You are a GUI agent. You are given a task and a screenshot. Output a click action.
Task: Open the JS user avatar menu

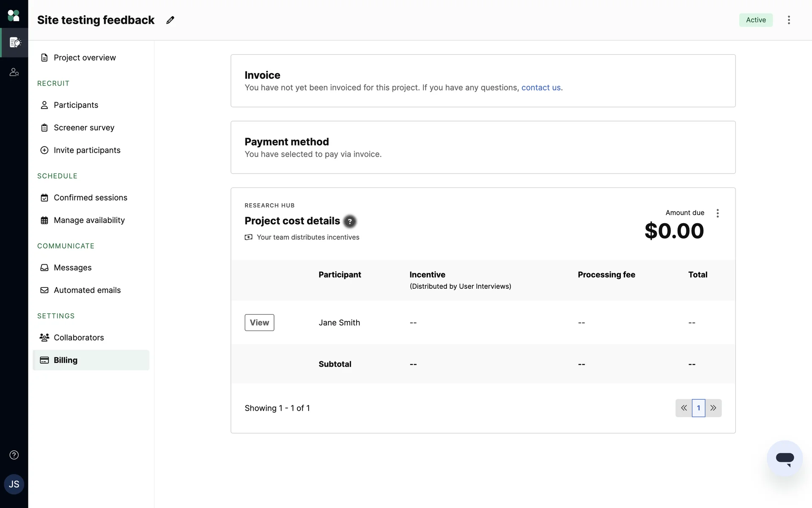tap(14, 484)
